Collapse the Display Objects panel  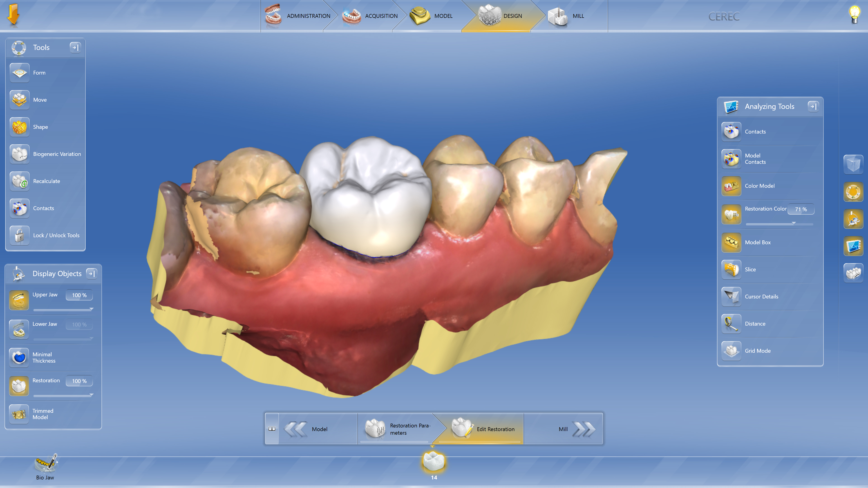(91, 273)
